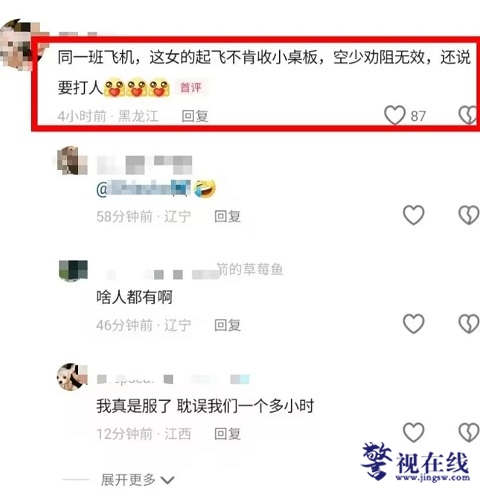Like the 我真是服了 comment
This screenshot has height=502, width=480.
(414, 432)
